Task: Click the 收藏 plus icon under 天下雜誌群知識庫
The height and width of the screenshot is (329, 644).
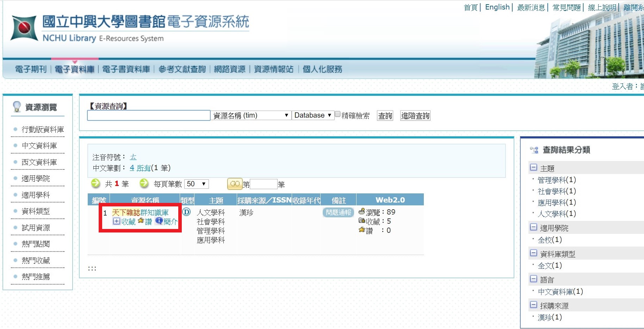Action: tap(116, 221)
